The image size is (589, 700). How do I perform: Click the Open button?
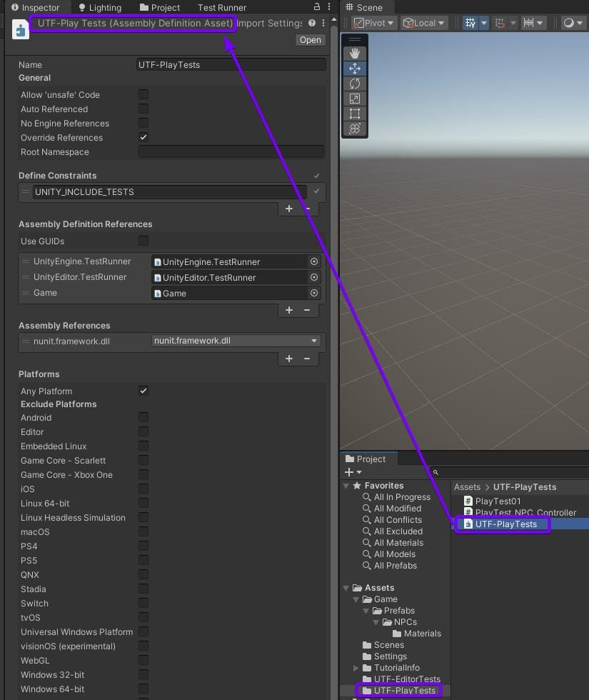coord(310,40)
